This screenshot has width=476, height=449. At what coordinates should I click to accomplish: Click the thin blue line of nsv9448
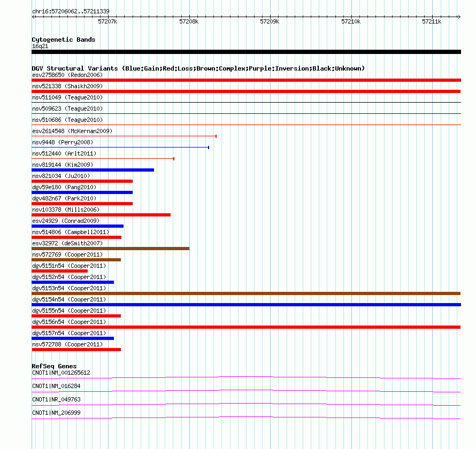tap(120, 148)
